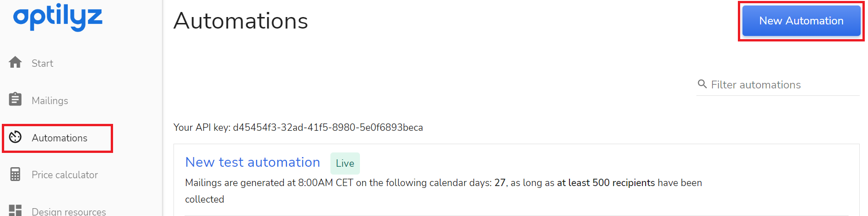The width and height of the screenshot is (868, 216).
Task: Open the Price calculator page
Action: click(65, 175)
